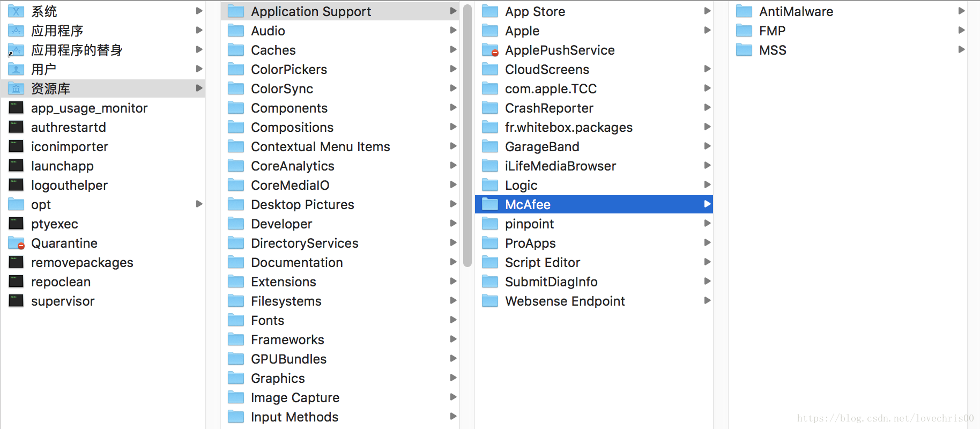This screenshot has height=429, width=980.
Task: Select the CoreMediaIO folder
Action: 340,185
